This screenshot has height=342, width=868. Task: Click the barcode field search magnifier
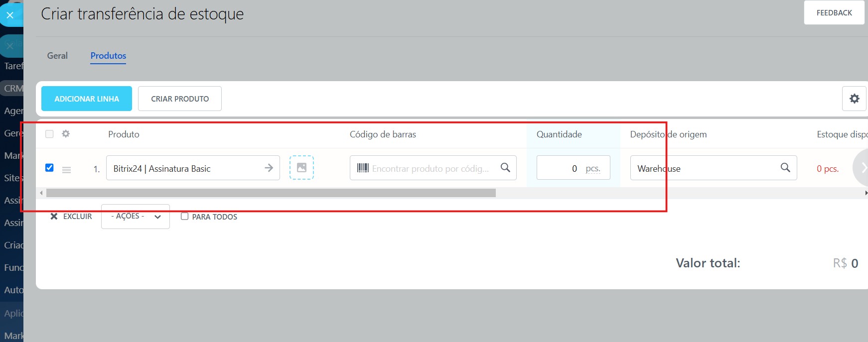tap(505, 168)
